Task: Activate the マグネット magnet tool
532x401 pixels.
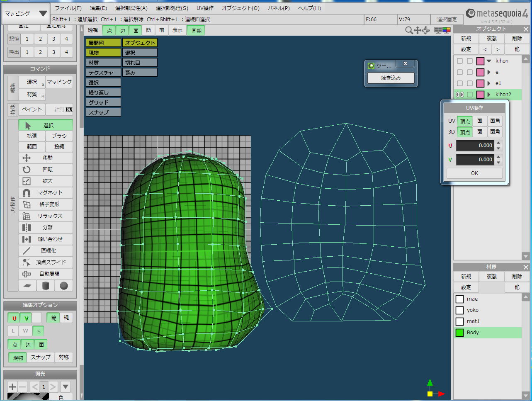Action: (46, 193)
